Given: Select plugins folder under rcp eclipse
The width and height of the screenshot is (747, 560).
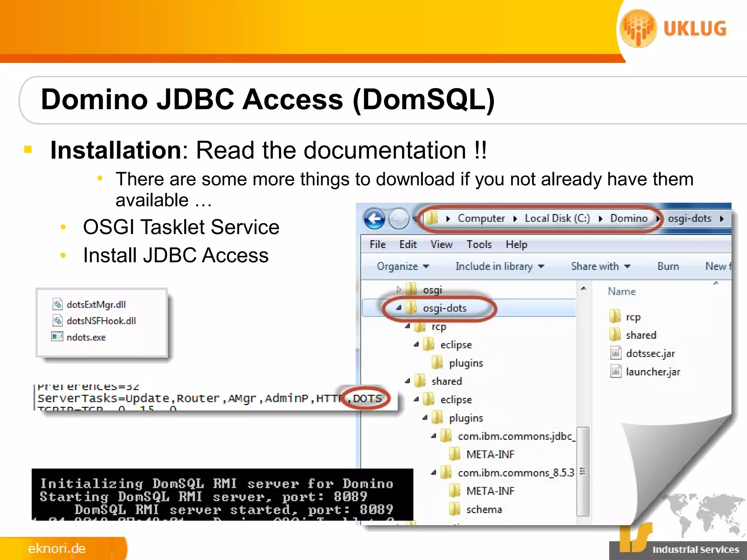Looking at the screenshot, I should click(466, 363).
